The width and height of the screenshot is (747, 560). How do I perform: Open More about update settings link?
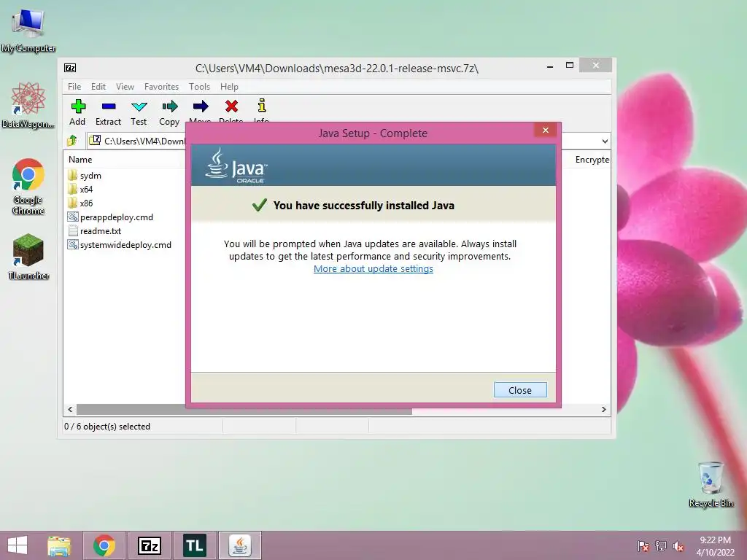[x=373, y=268]
